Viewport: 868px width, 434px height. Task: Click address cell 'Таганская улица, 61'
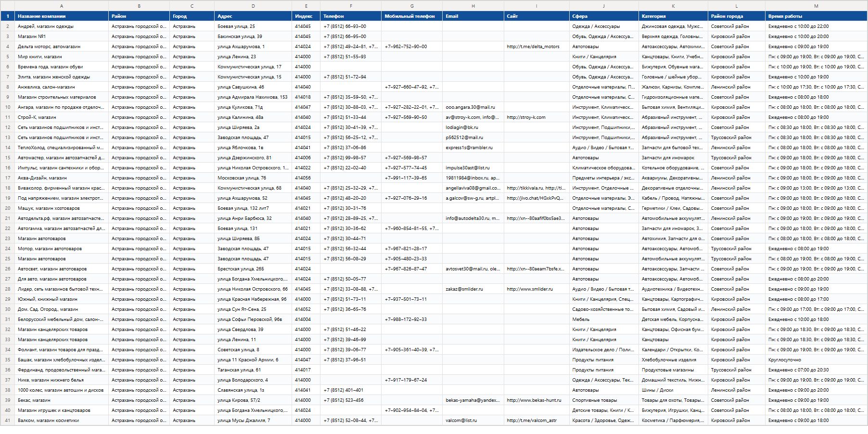pyautogui.click(x=253, y=370)
